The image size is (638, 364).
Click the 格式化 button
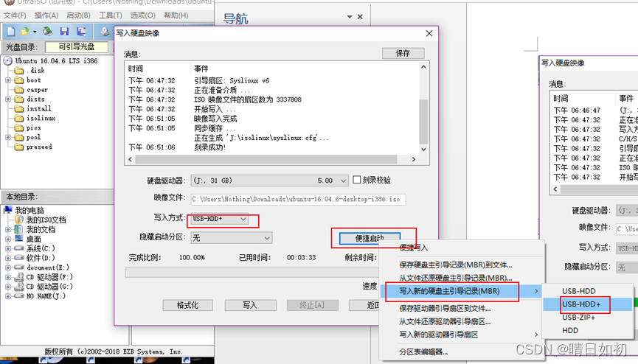tap(187, 305)
